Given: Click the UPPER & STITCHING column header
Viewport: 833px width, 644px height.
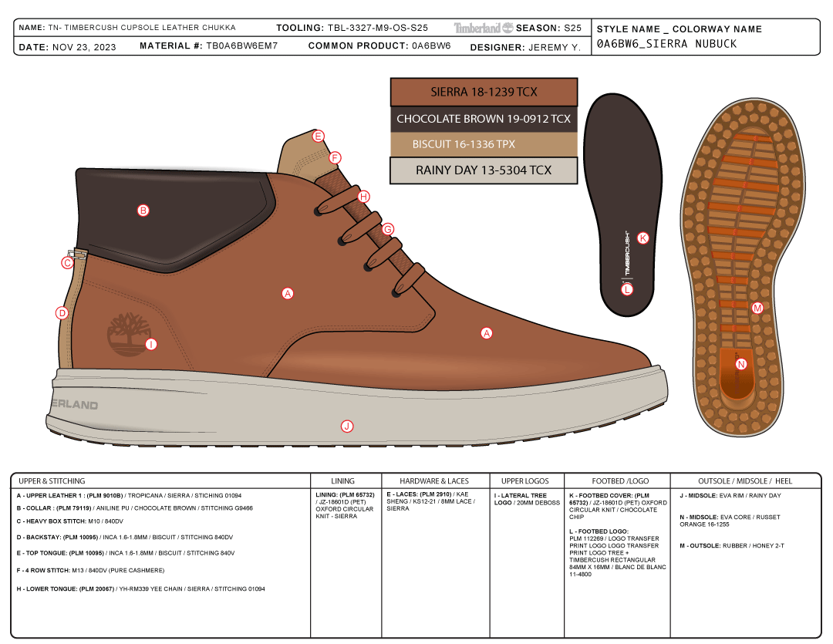Looking at the screenshot, I should (x=52, y=480).
